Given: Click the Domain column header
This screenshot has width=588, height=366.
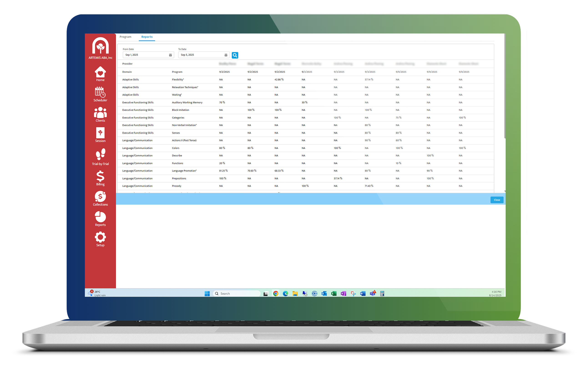Looking at the screenshot, I should point(127,72).
